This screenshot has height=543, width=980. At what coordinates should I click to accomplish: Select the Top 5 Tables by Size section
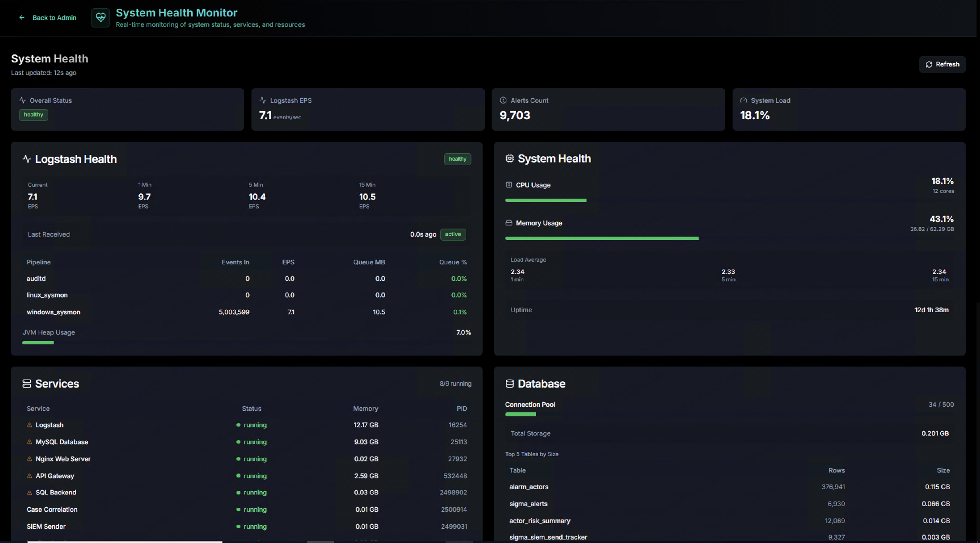[531, 454]
